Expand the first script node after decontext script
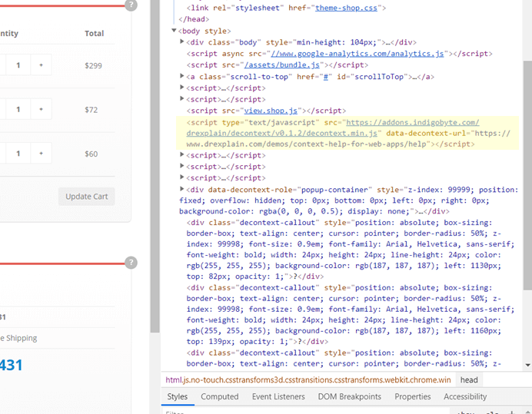 (182, 154)
